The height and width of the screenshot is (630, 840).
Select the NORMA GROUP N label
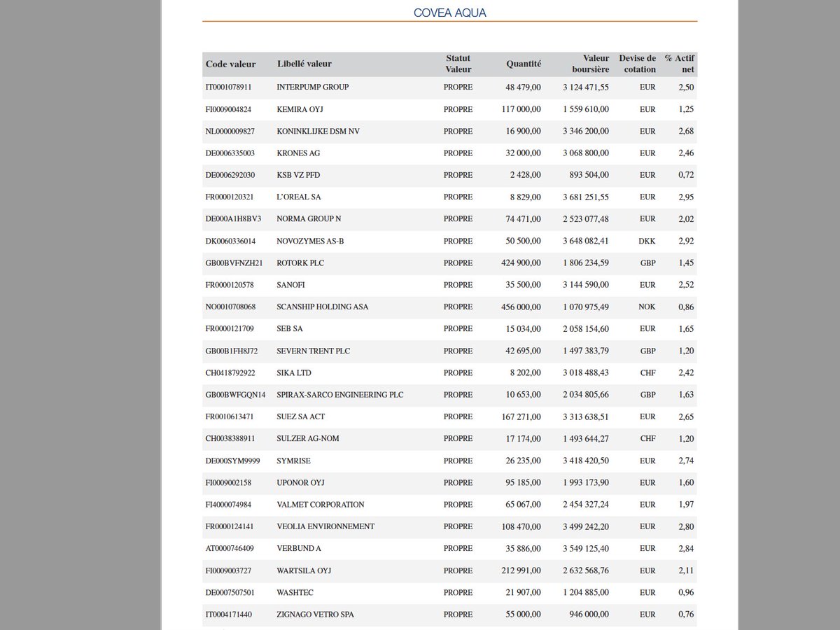[309, 219]
